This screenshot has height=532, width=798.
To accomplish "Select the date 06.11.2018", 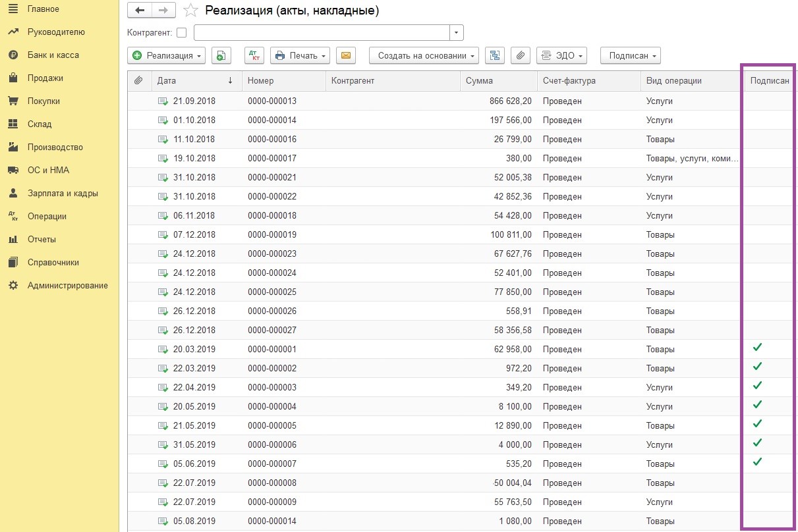I will coord(194,216).
